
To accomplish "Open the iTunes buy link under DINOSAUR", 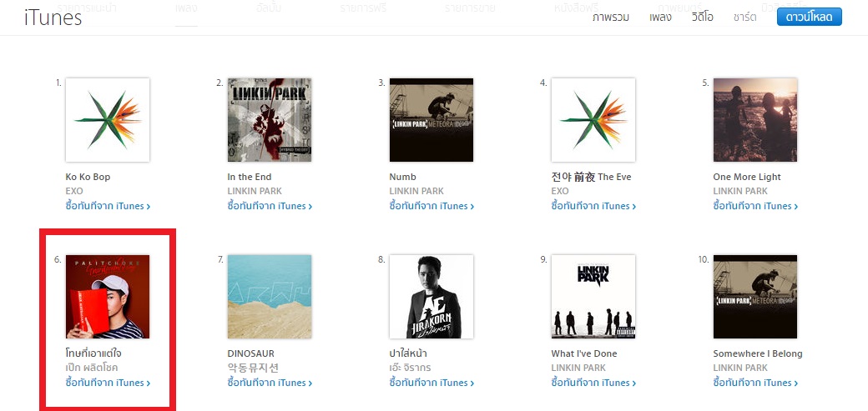I will tap(270, 382).
